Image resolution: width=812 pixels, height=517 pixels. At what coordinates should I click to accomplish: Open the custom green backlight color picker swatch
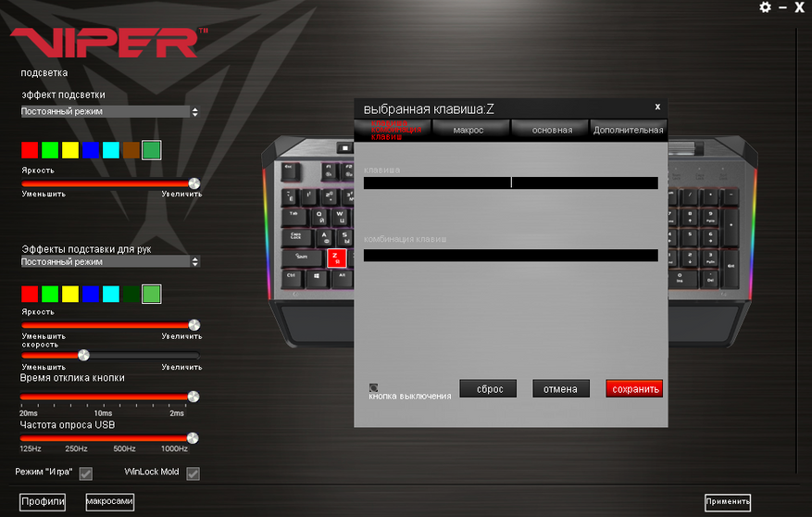(x=151, y=150)
